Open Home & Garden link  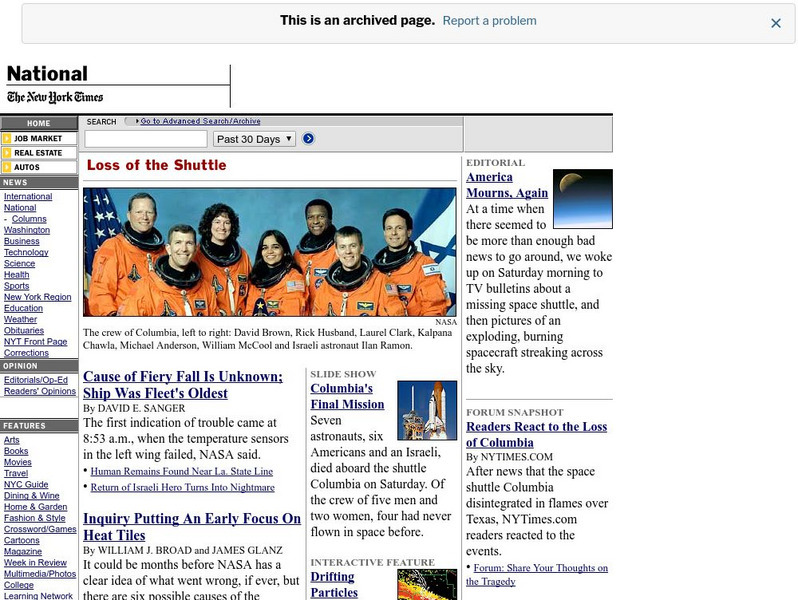pyautogui.click(x=36, y=507)
